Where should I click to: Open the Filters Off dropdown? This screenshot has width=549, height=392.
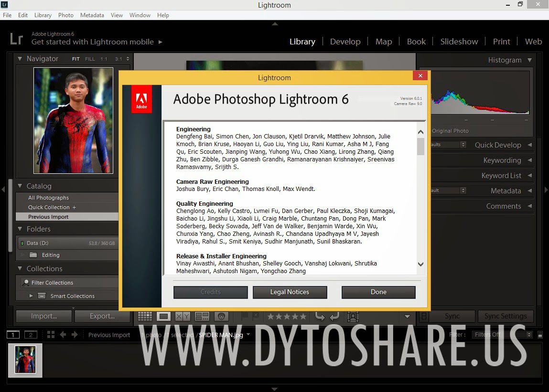click(502, 335)
